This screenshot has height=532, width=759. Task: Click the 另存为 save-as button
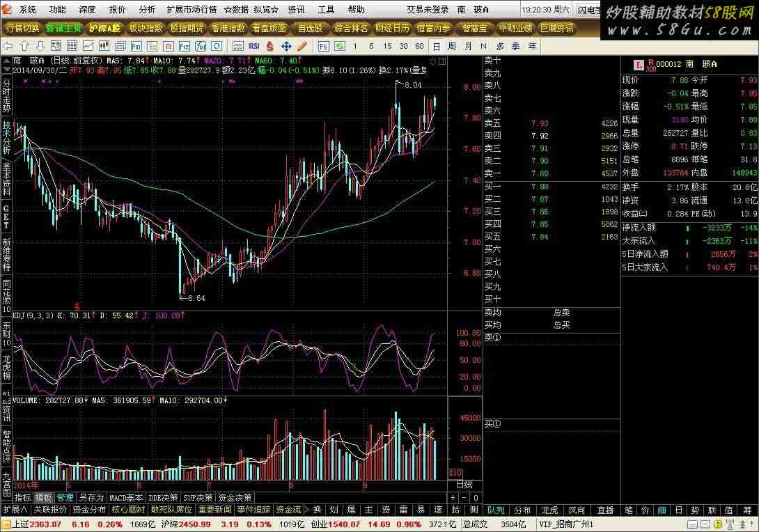coord(91,498)
